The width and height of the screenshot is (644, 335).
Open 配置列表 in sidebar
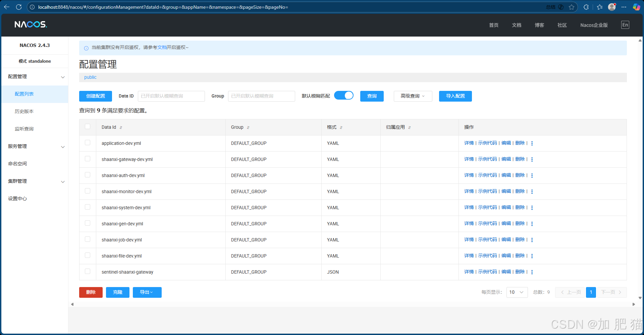click(x=35, y=94)
